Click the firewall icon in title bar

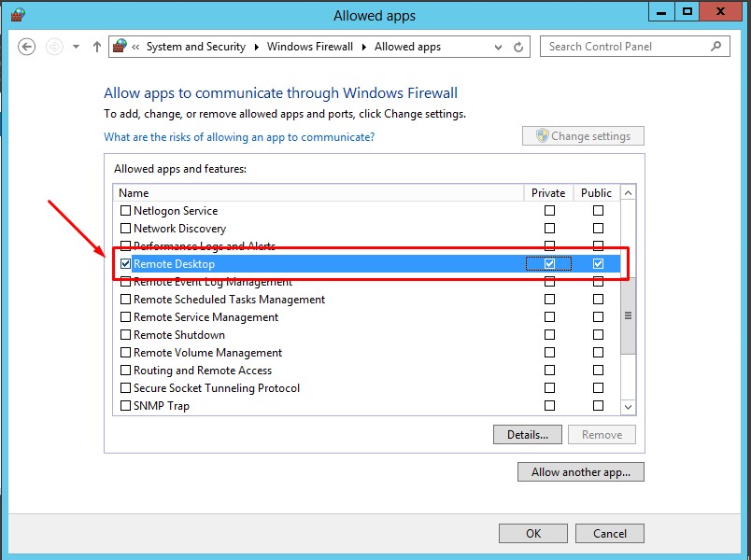18,15
